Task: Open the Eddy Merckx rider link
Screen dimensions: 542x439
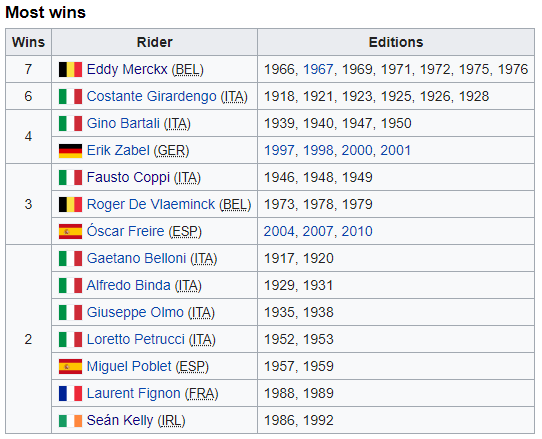Action: (127, 69)
